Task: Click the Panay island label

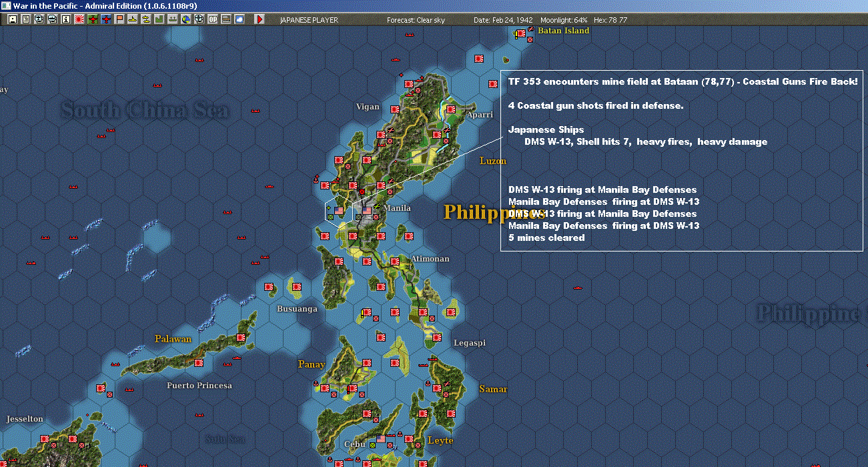Action: pos(312,364)
